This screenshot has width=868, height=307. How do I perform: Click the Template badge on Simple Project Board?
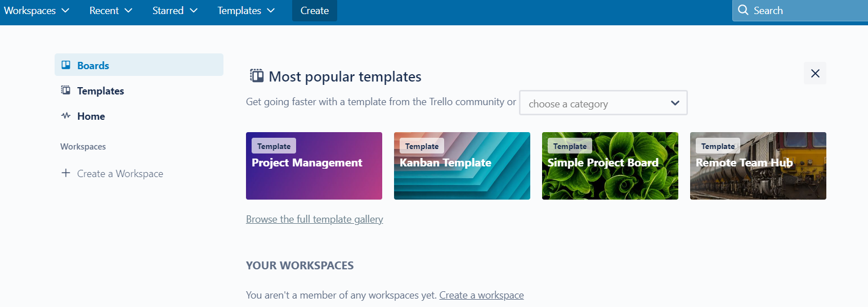click(570, 146)
